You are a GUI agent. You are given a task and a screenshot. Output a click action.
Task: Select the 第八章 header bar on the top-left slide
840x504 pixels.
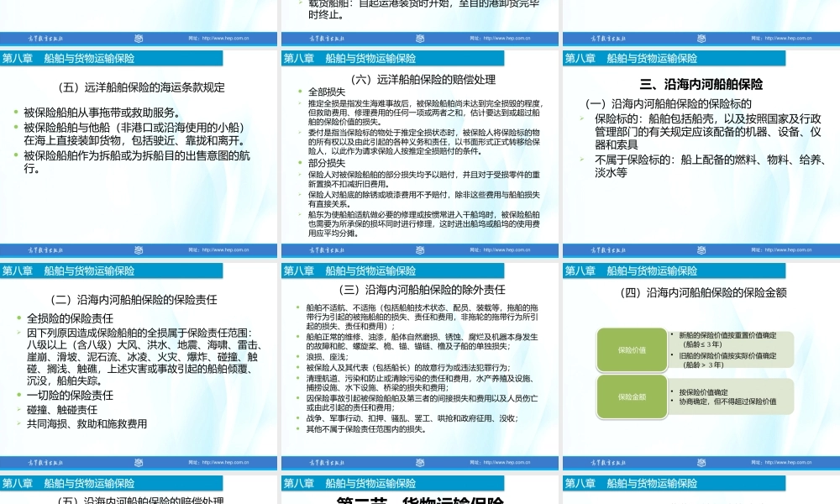[x=109, y=58]
